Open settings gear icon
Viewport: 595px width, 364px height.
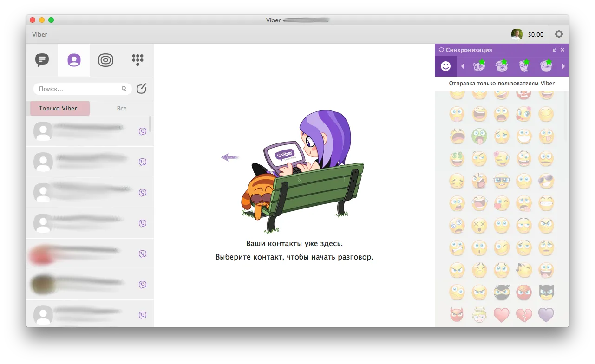pos(559,34)
